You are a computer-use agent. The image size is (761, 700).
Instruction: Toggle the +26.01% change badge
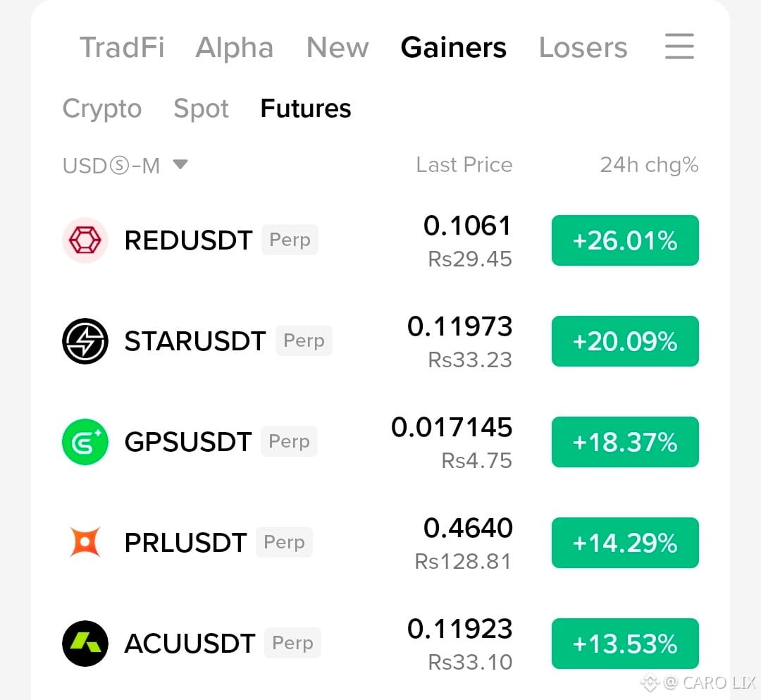pyautogui.click(x=625, y=240)
